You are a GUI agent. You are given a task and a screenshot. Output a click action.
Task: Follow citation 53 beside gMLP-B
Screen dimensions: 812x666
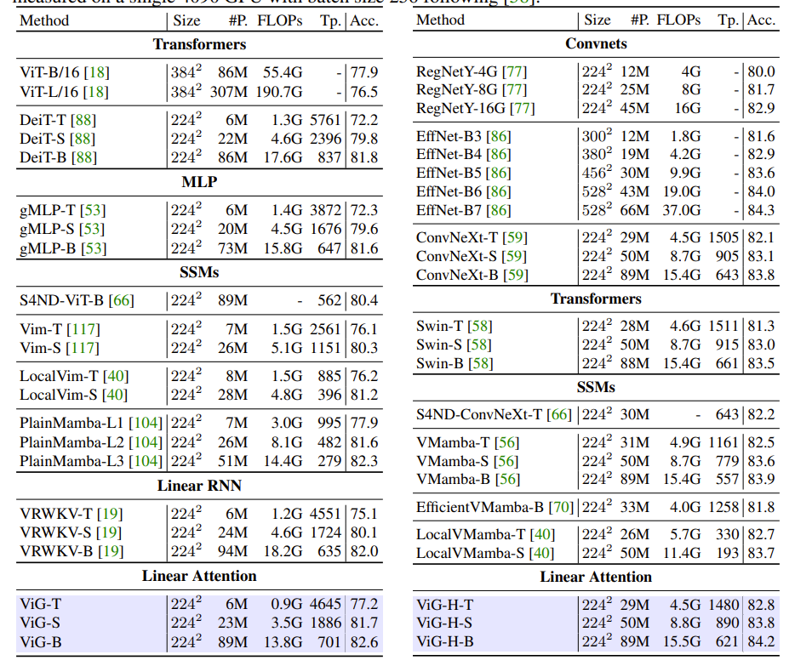[x=94, y=248]
